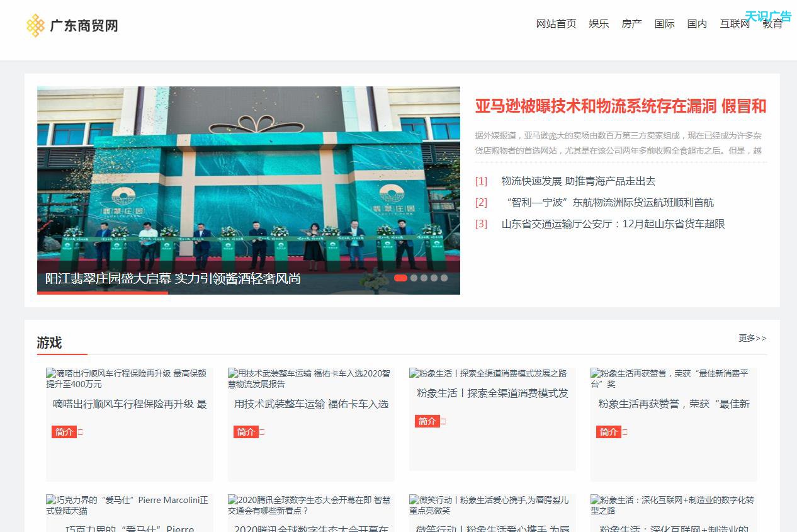Open news item 山东省交通运输厅公安厅
Viewport: 797px width, 532px height.
point(613,224)
